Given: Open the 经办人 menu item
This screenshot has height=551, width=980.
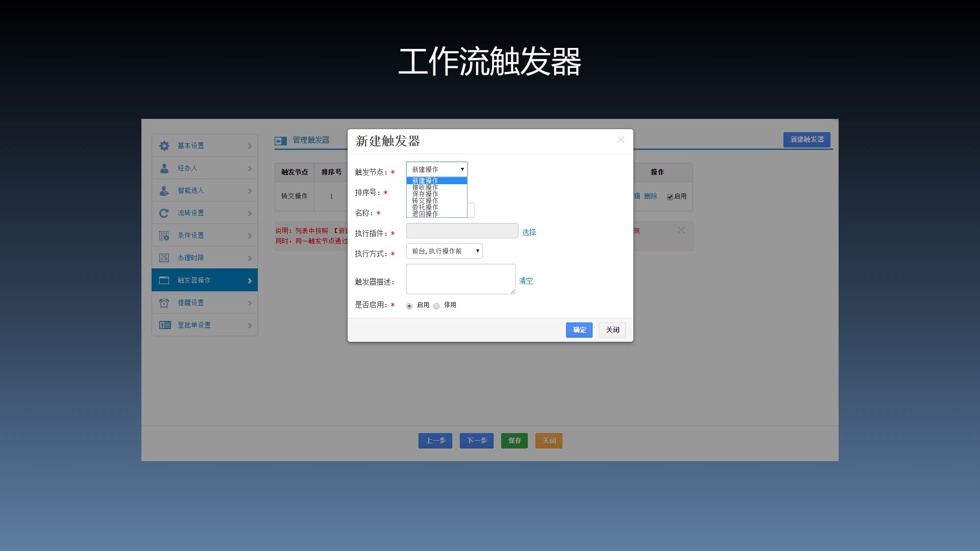Looking at the screenshot, I should tap(205, 168).
